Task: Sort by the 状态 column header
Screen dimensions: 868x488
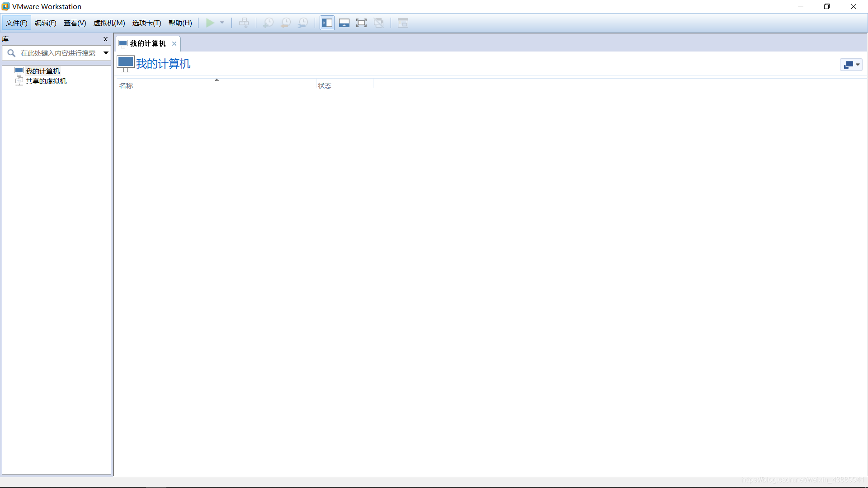Action: point(325,86)
